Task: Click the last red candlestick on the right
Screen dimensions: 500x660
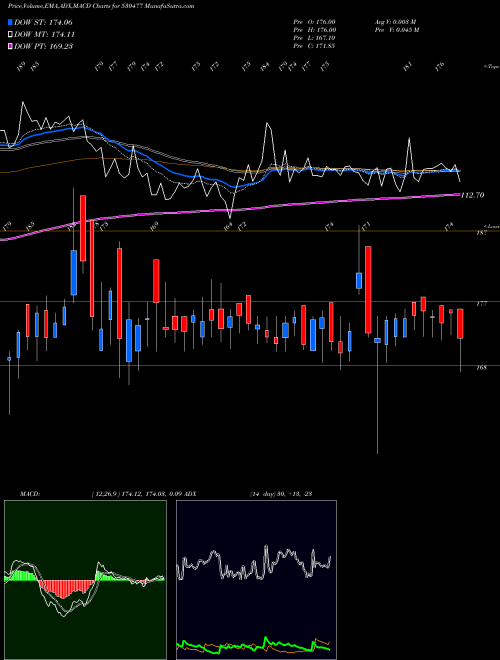Action: [x=460, y=323]
